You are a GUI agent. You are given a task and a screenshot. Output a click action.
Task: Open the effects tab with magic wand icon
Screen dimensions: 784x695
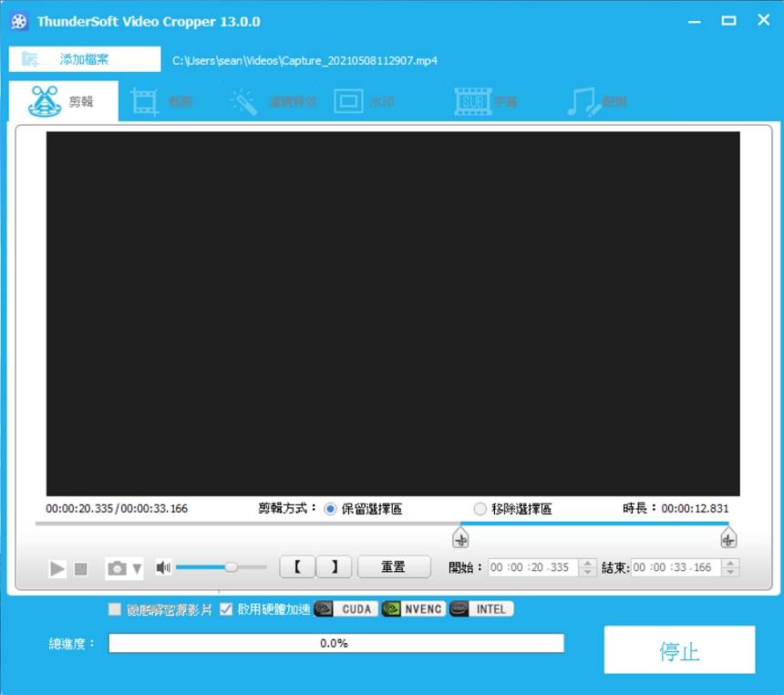tap(273, 101)
